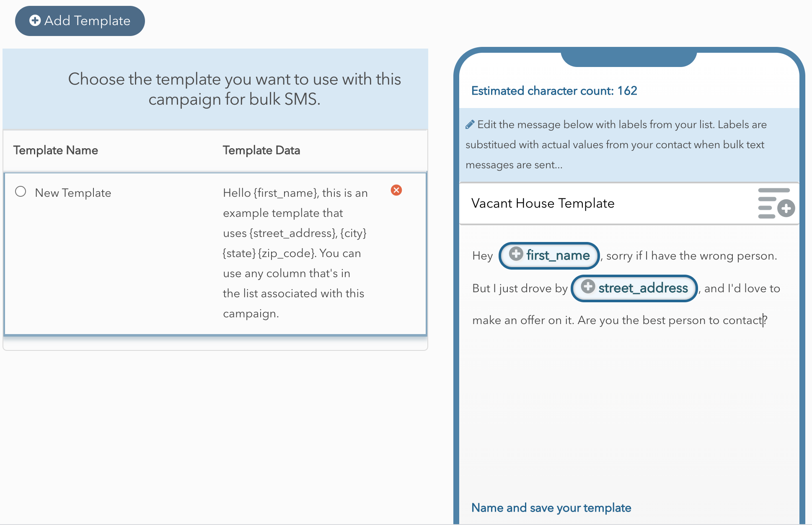Screen dimensions: 812x525
Task: Click the pencil edit icon in instructions
Action: tap(470, 125)
